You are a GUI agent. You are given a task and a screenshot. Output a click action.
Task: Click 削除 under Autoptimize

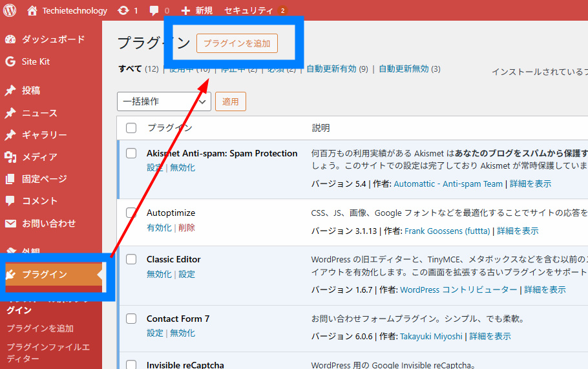coord(187,227)
